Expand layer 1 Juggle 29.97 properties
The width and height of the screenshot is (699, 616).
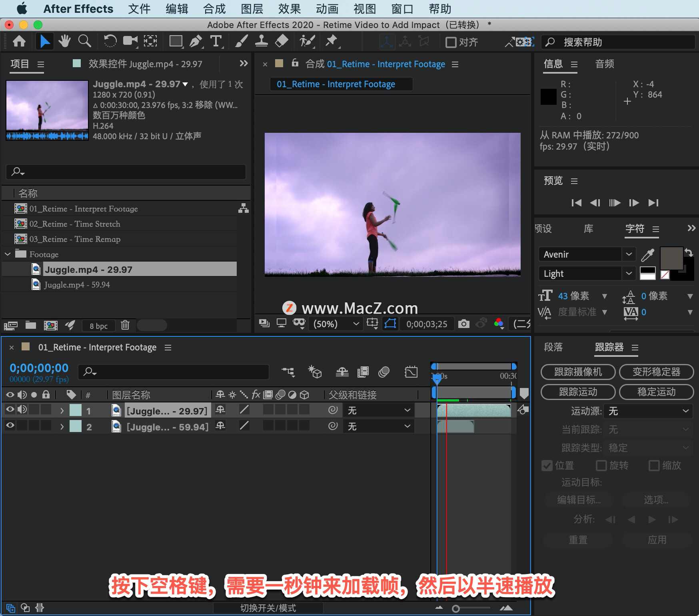62,410
